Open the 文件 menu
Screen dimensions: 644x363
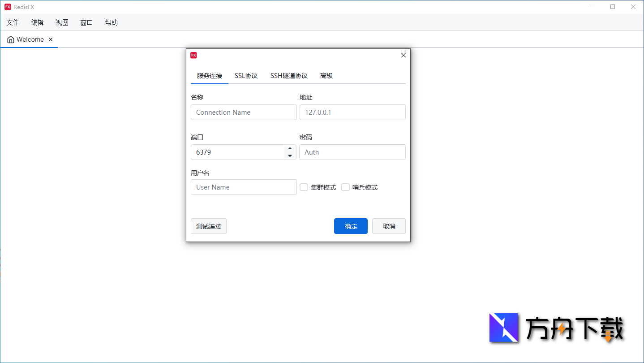pos(13,22)
